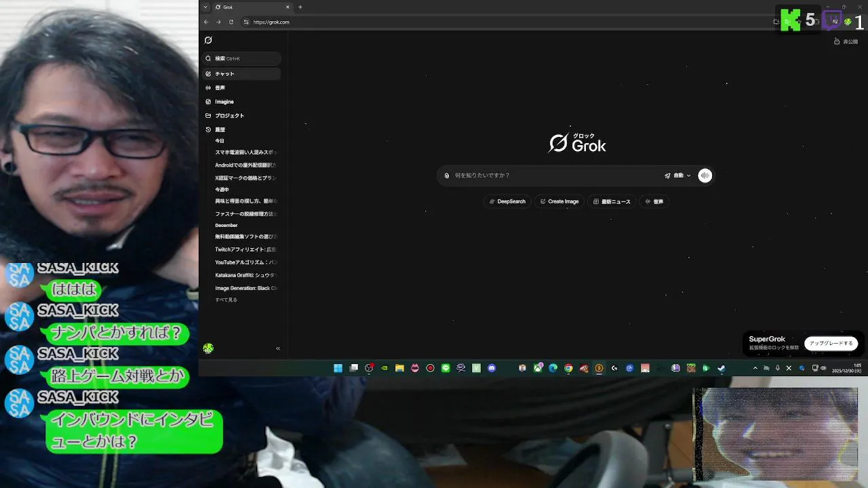Open File Explorer from the taskbar
868x488 pixels.
coord(399,368)
